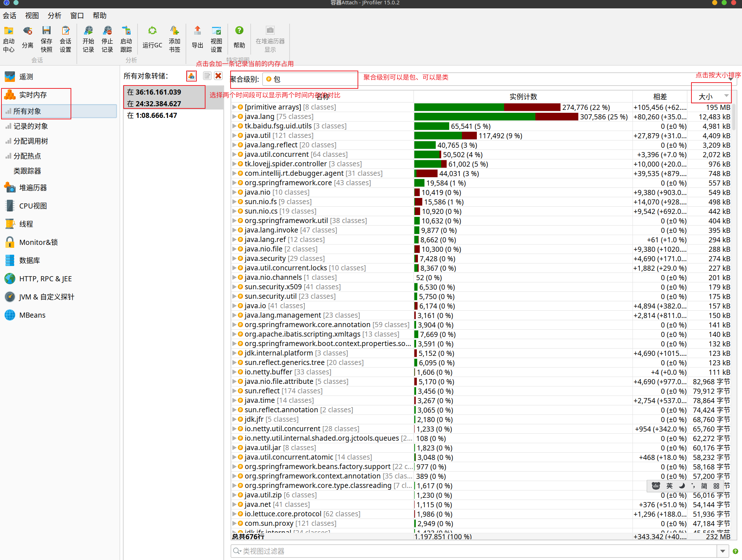Click the Export (导出) toolbar icon
Image resolution: width=742 pixels, height=560 pixels.
197,31
